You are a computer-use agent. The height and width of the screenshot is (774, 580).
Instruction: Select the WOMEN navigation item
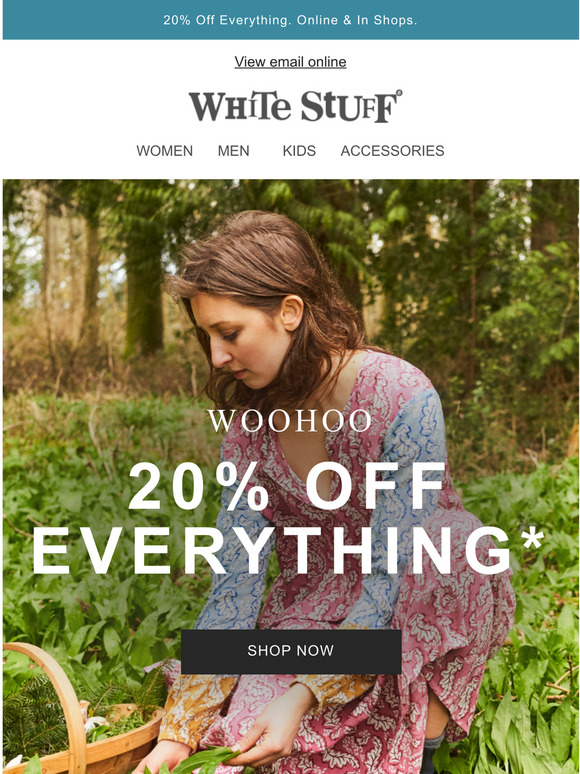coord(164,151)
